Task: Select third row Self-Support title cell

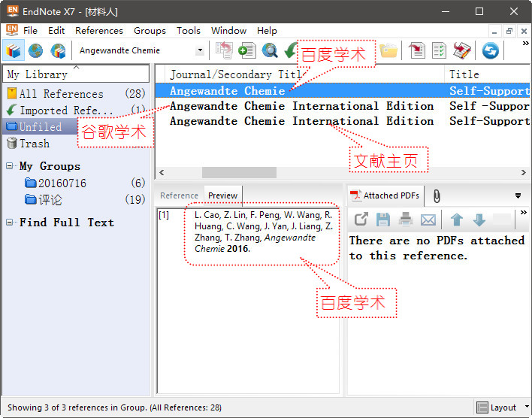Action: [489, 121]
